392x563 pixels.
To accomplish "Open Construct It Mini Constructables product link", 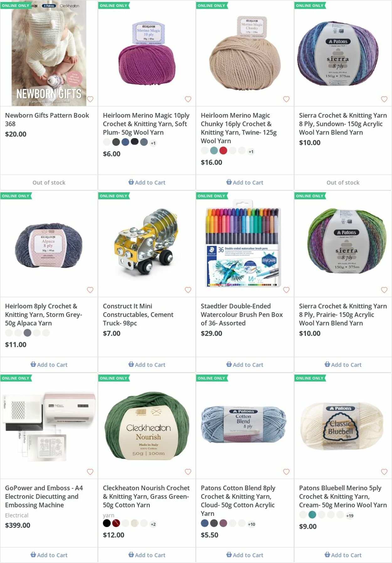I will pyautogui.click(x=138, y=315).
